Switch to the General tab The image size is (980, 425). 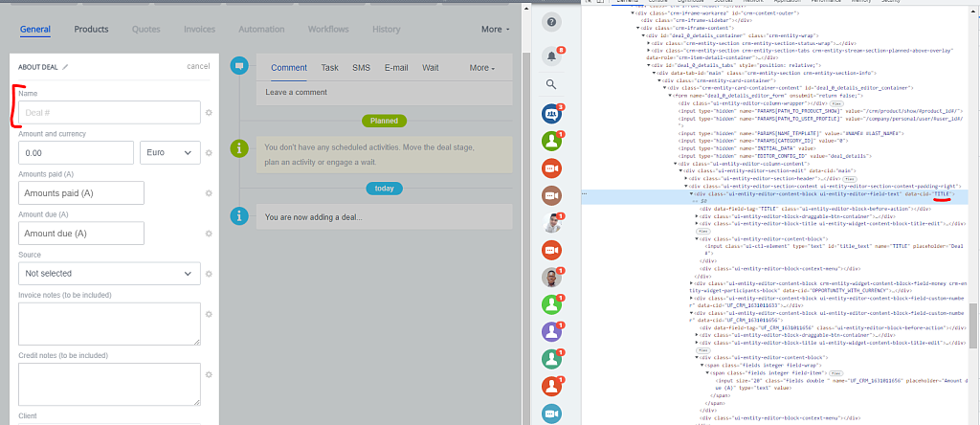point(35,30)
